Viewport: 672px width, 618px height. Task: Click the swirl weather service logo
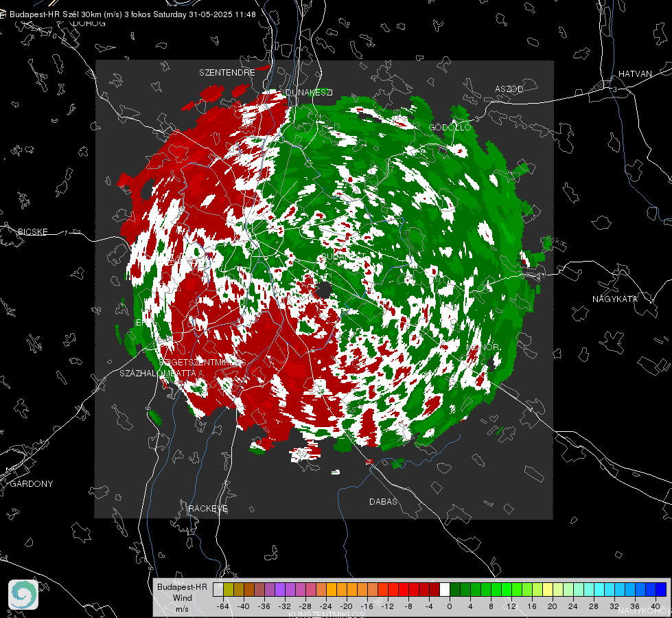(23, 595)
